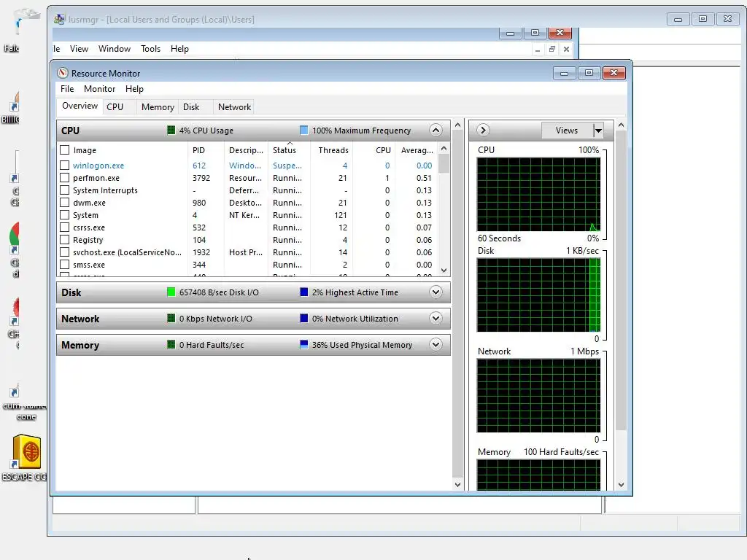747x560 pixels.
Task: Click the Network activity graph
Action: pyautogui.click(x=538, y=396)
